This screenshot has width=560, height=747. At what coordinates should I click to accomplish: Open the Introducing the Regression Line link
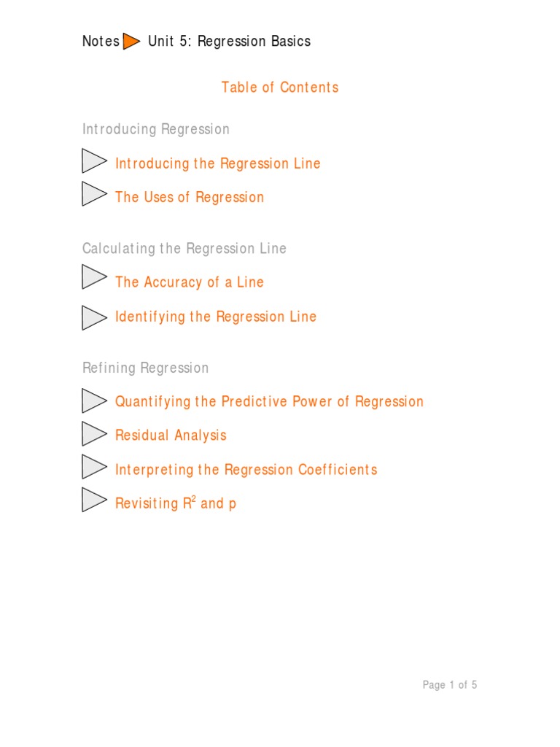(x=218, y=163)
